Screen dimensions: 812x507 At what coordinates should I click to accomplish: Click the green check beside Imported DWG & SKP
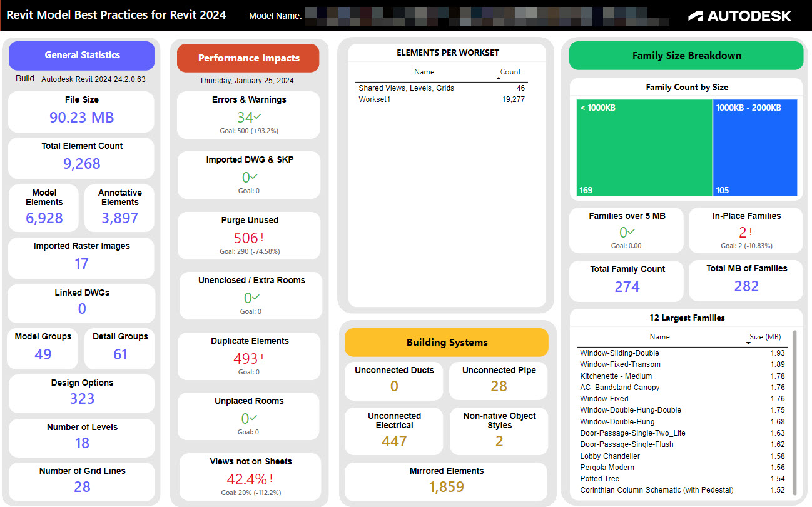click(255, 177)
